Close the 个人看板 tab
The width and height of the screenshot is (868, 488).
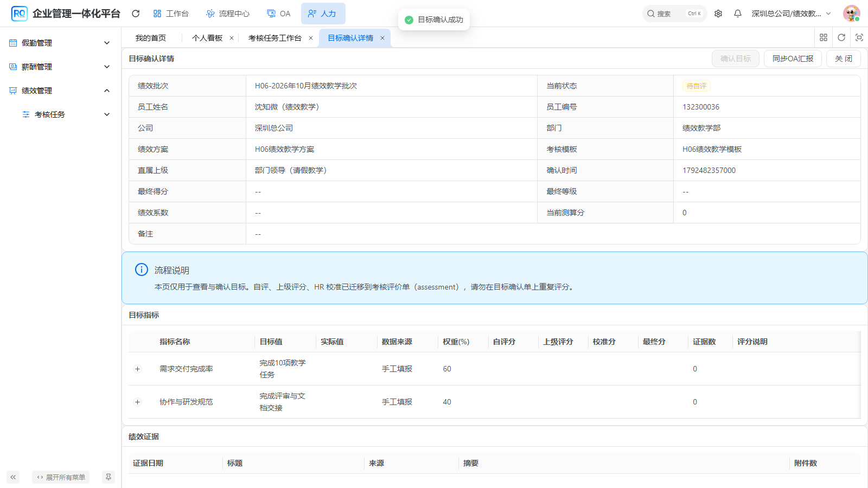click(x=232, y=38)
